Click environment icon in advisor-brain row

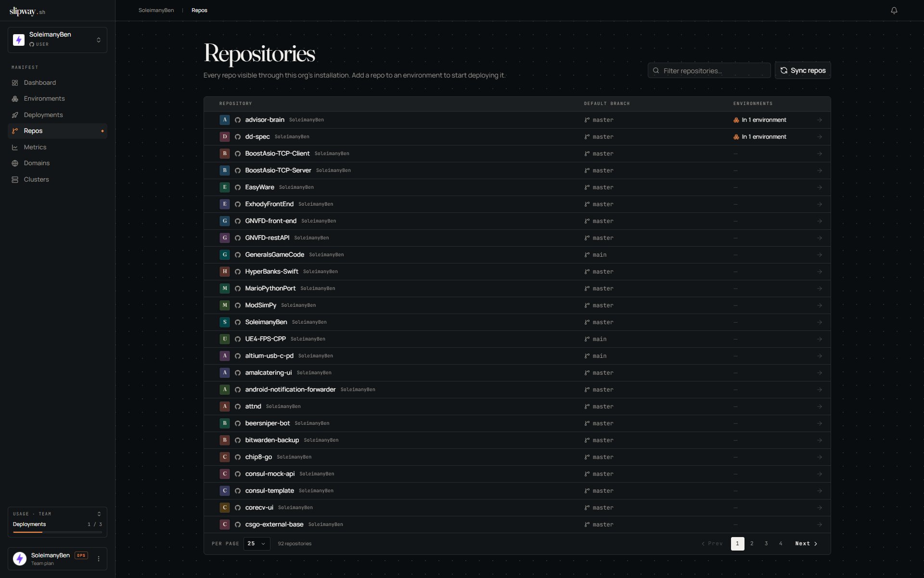click(x=736, y=120)
